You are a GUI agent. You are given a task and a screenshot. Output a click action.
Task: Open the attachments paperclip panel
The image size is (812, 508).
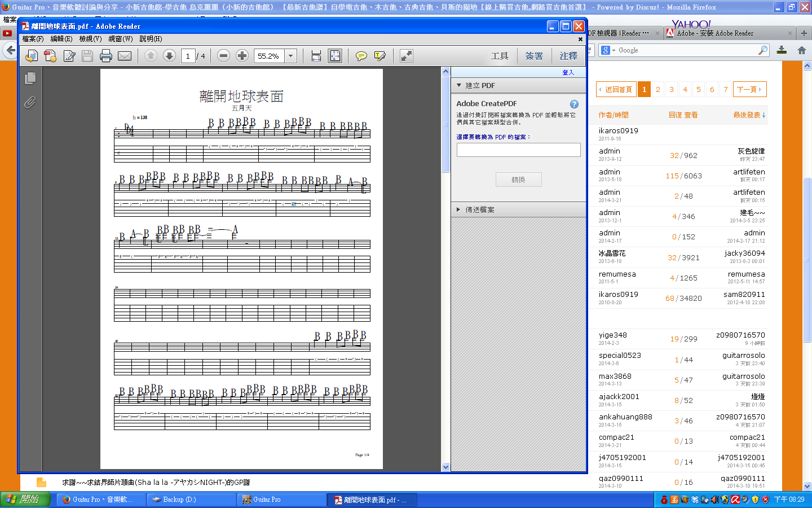(x=30, y=102)
